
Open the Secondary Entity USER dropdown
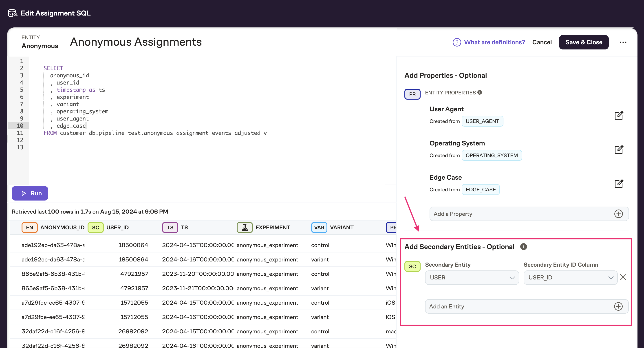[472, 277]
